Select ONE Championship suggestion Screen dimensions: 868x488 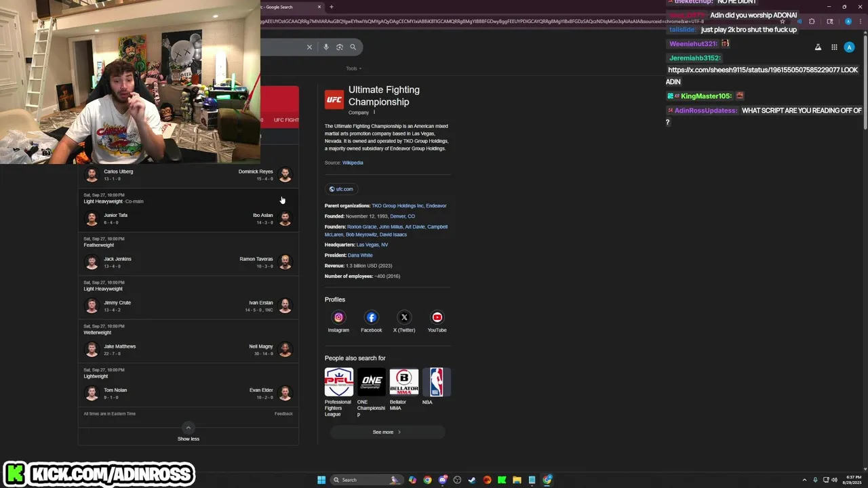(371, 392)
